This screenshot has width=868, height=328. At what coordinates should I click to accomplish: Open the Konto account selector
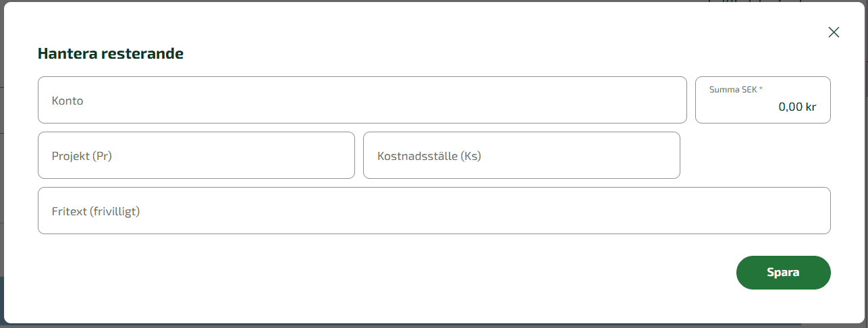362,100
